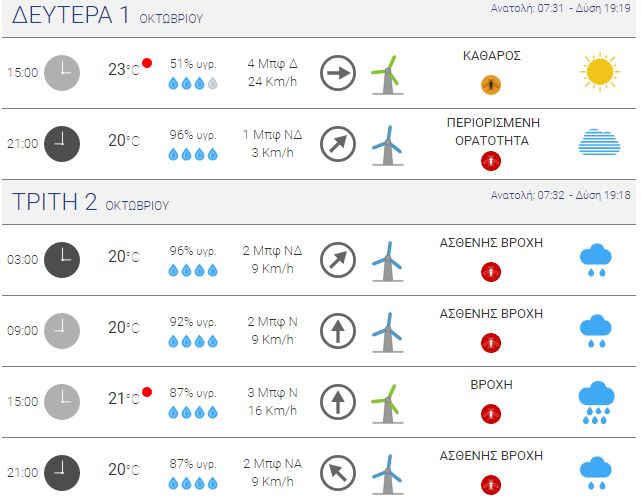This screenshot has height=502, width=641.
Task: Click the light rain cloud icon at 21:00 Tuesday
Action: tap(596, 473)
